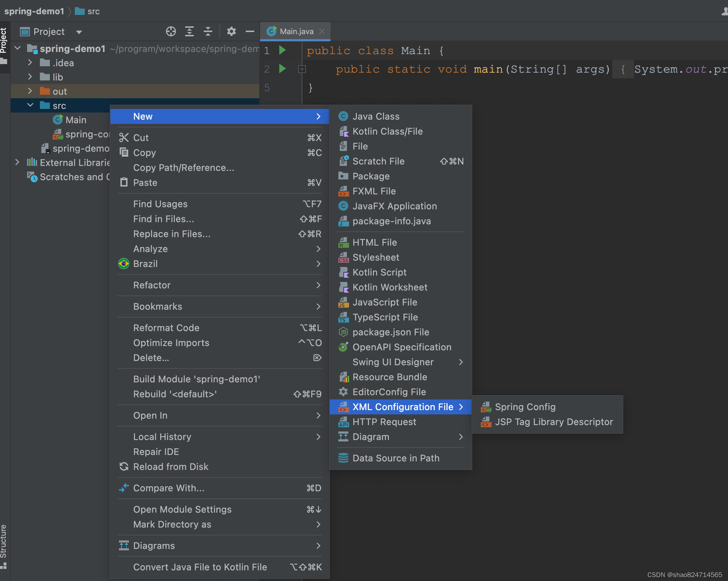
Task: Run the Main class from line 1 gutter
Action: click(x=282, y=50)
